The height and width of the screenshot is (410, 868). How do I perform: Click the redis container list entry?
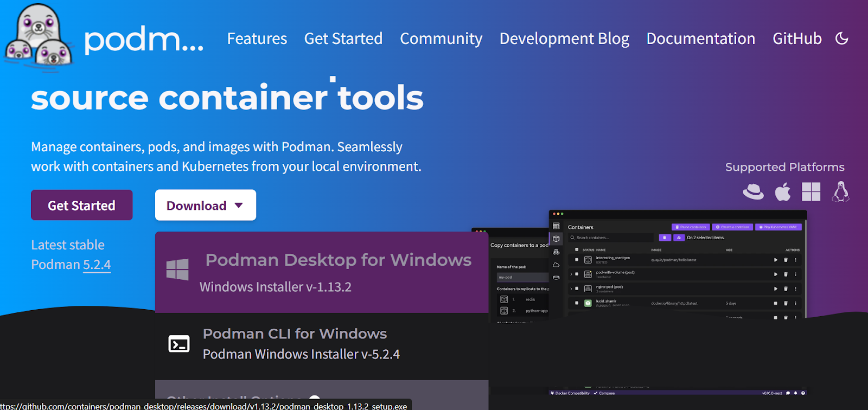[x=524, y=299]
